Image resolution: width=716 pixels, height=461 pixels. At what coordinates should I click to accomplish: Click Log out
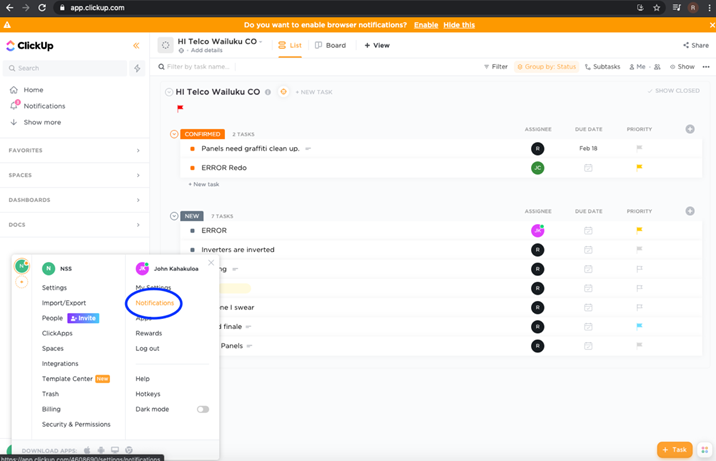click(147, 348)
